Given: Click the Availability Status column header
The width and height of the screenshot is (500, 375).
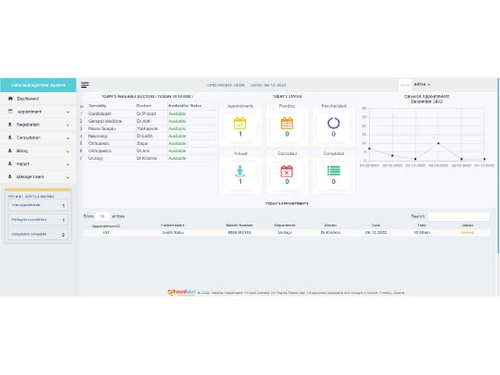Looking at the screenshot, I should coord(185,106).
